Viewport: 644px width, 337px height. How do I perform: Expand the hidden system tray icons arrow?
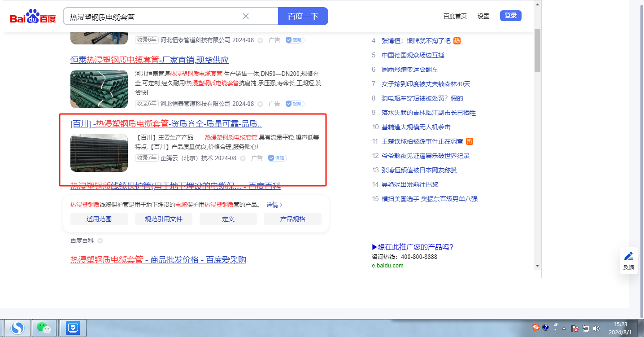coord(564,328)
